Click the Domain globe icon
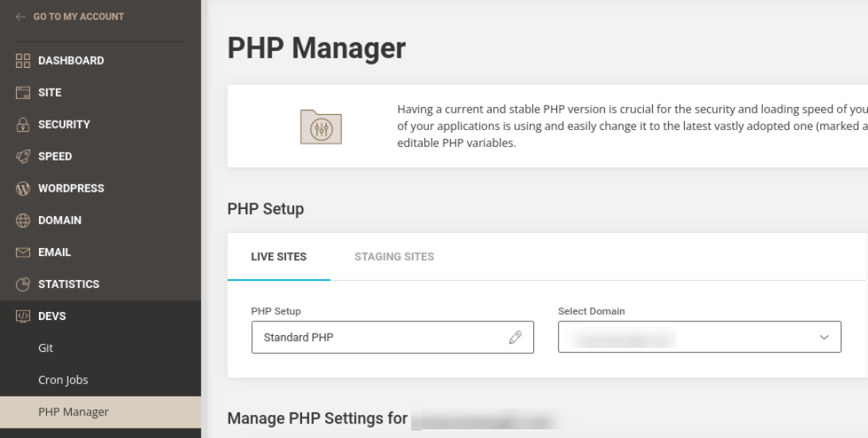Screen dimensions: 868x438 click(23, 220)
